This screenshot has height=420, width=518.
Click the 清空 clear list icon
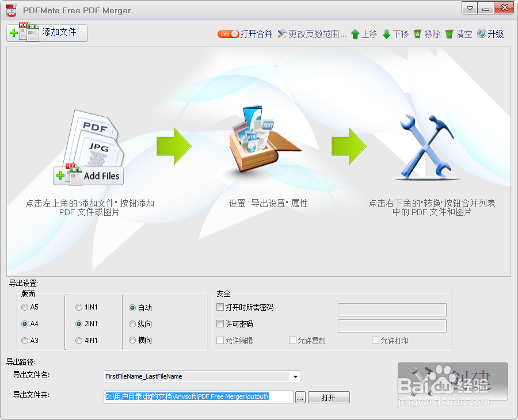click(450, 34)
